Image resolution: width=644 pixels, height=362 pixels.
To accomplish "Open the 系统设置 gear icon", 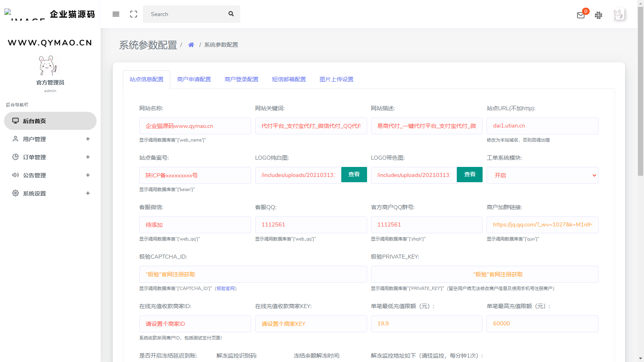I will tap(15, 193).
